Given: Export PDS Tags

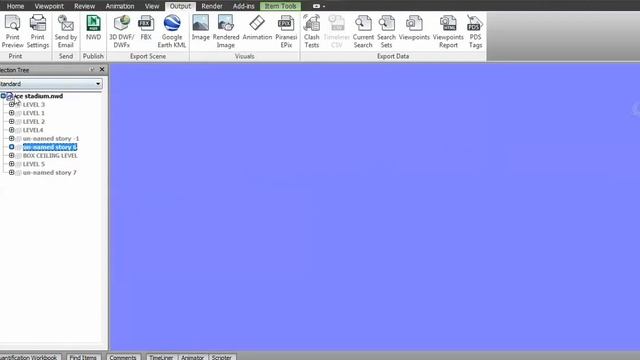Looking at the screenshot, I should pyautogui.click(x=475, y=31).
